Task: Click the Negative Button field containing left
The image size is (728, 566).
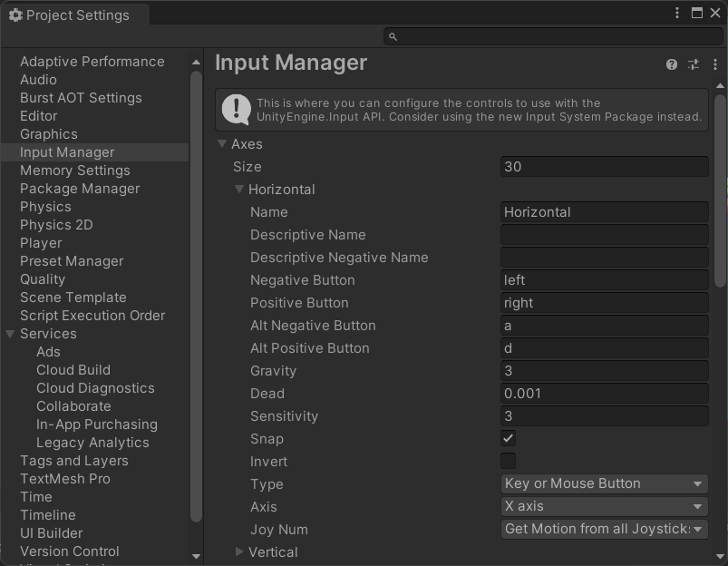Action: tap(604, 280)
